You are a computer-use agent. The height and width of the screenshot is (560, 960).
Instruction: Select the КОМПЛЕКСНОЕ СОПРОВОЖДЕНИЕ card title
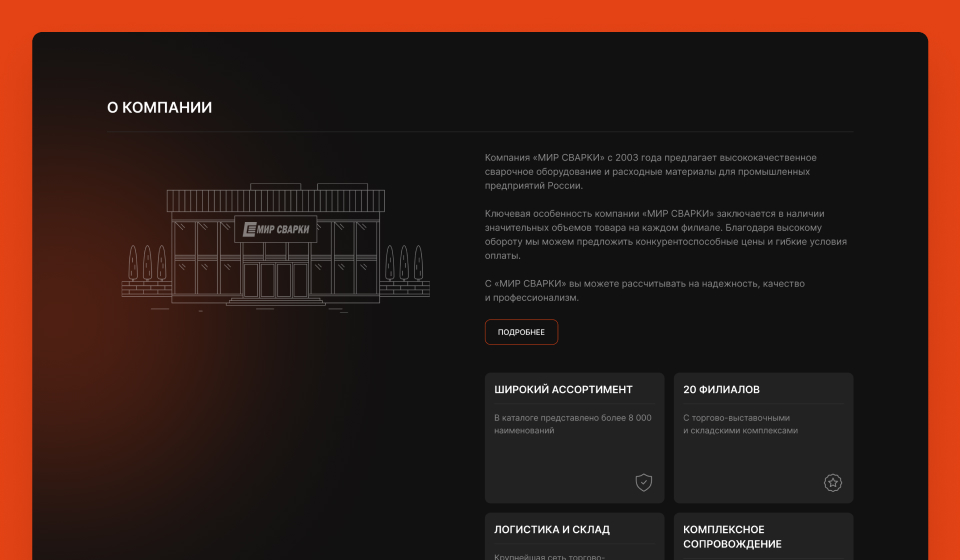732,537
